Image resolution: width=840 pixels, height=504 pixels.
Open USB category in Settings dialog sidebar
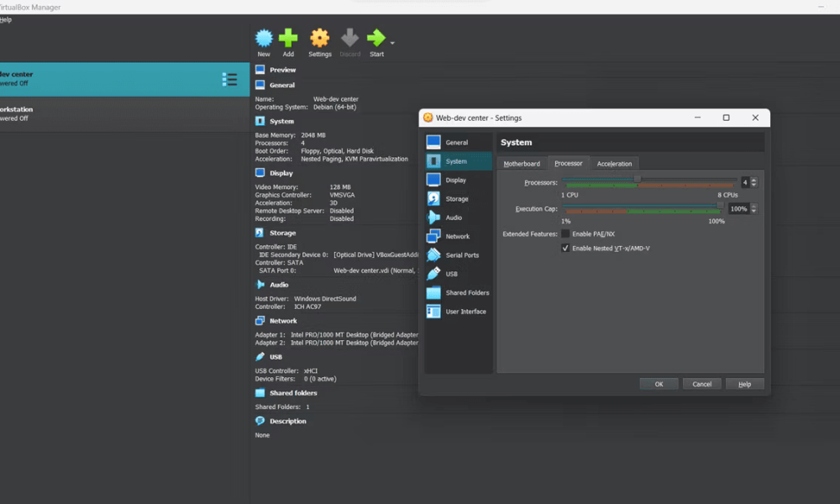459,274
